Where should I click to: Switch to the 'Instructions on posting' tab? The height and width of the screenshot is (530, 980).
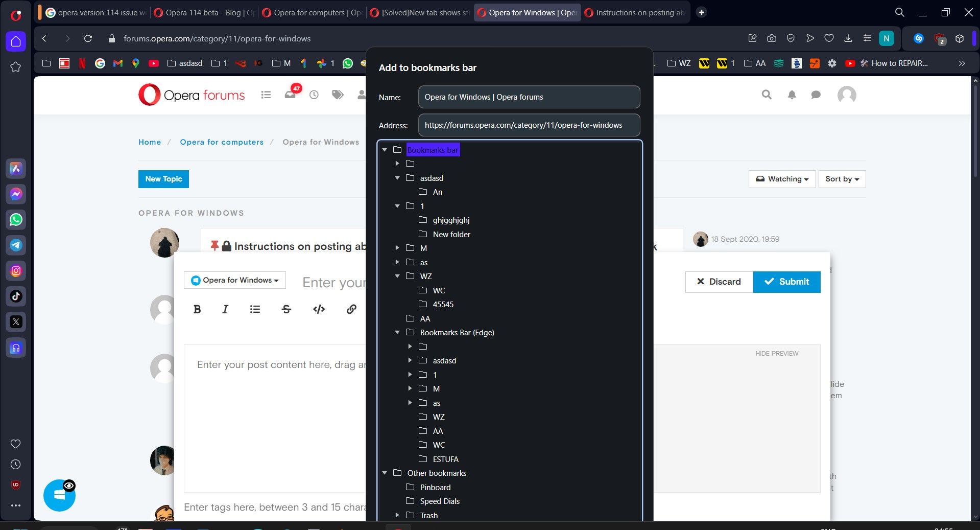(x=635, y=12)
